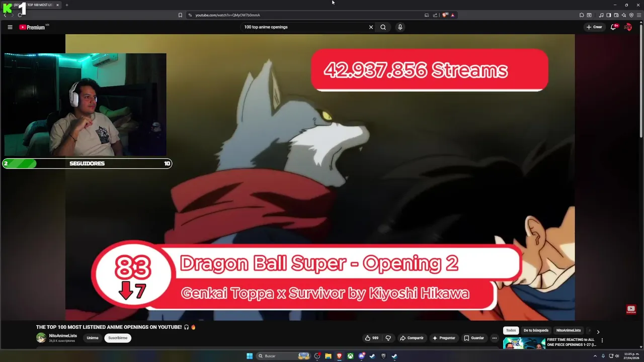Image resolution: width=644 pixels, height=362 pixels.
Task: Open Brave VPN shield icon
Action: coord(631,15)
